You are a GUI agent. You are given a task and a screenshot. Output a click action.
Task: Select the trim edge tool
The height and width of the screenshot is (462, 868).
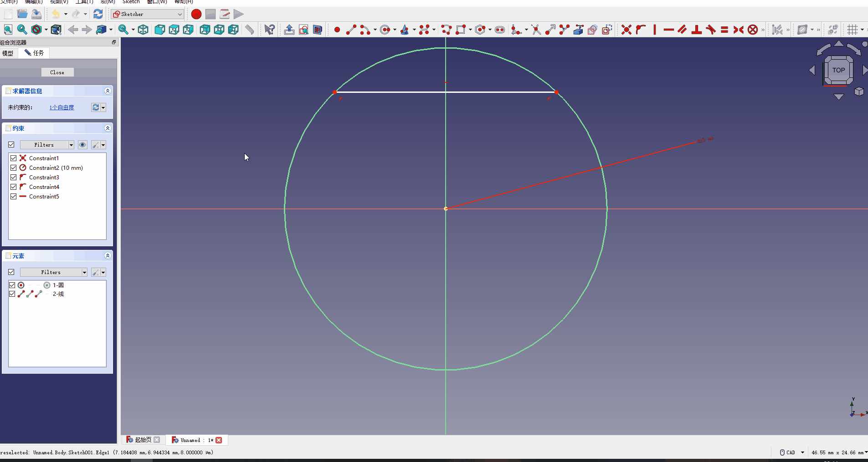click(536, 30)
